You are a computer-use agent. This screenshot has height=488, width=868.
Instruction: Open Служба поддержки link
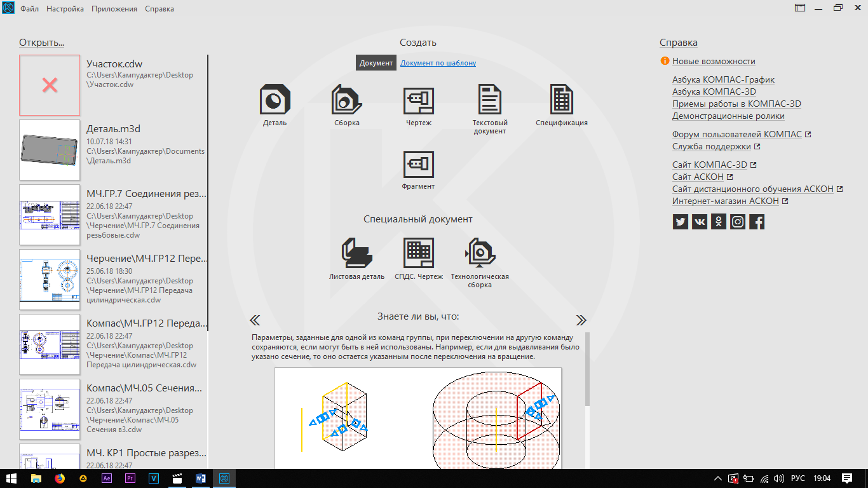point(712,146)
